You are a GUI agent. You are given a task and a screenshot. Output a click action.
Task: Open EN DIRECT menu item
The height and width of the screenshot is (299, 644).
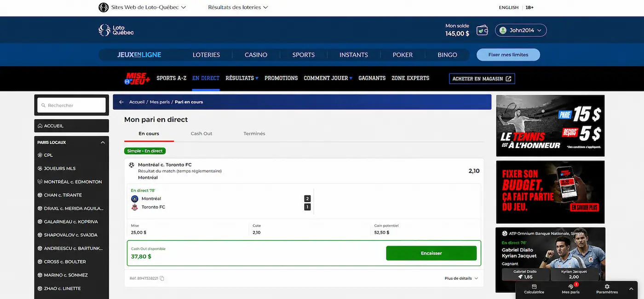pos(206,78)
